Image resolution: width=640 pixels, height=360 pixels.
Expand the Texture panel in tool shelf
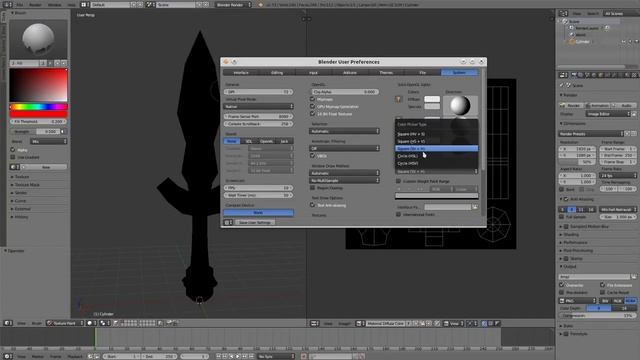pyautogui.click(x=22, y=177)
